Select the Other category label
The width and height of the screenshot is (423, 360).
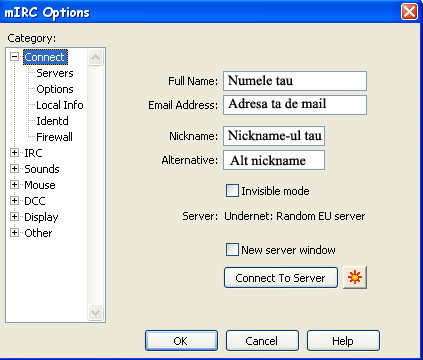coord(38,233)
